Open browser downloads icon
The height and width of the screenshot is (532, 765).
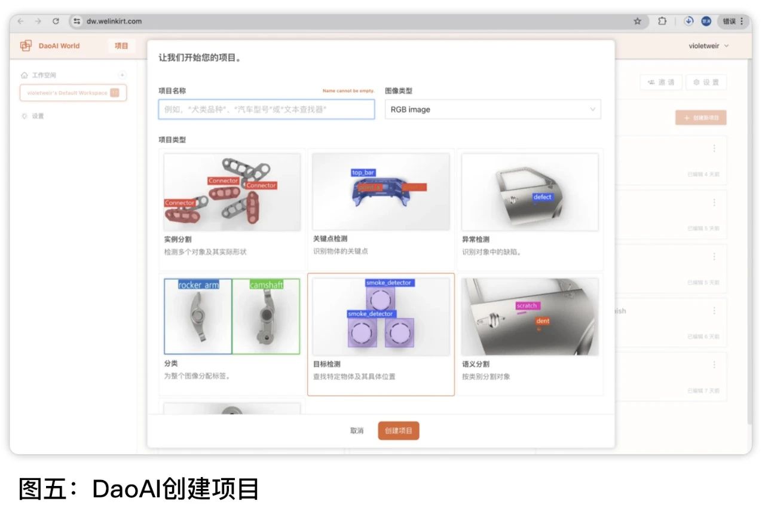click(x=688, y=21)
